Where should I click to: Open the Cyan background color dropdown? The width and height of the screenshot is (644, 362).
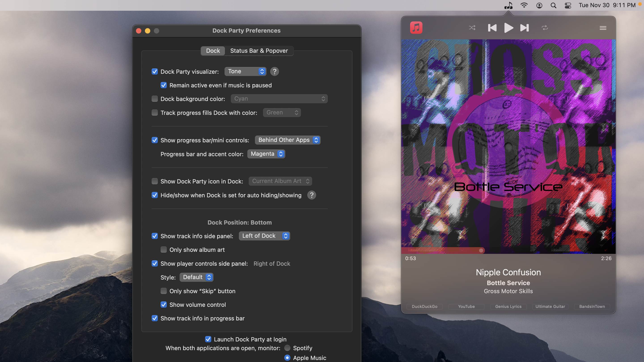tap(279, 99)
